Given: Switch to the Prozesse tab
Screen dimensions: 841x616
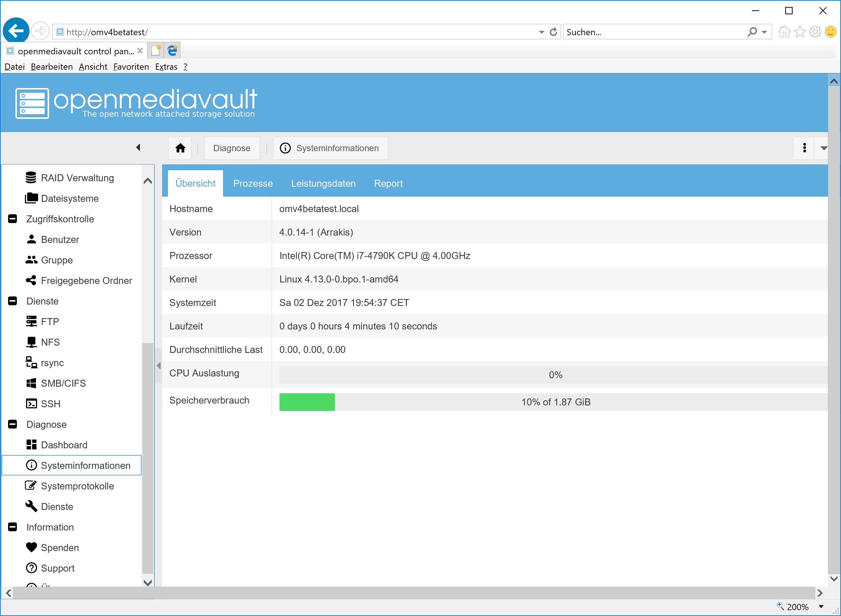Looking at the screenshot, I should (x=253, y=183).
